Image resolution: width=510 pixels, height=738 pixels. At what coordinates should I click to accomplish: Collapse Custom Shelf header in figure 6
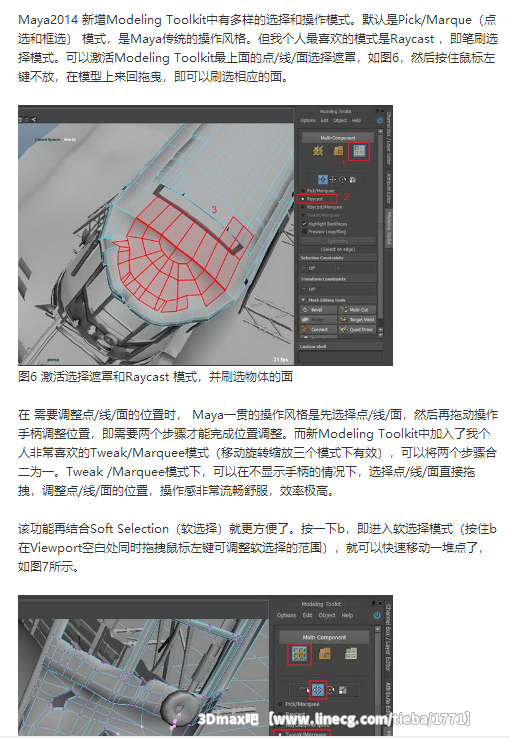pos(340,346)
